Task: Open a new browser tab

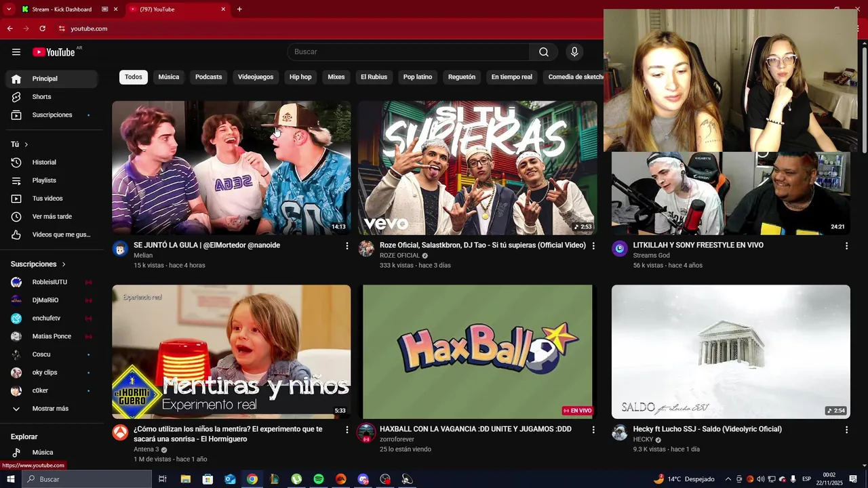Action: coord(239,9)
